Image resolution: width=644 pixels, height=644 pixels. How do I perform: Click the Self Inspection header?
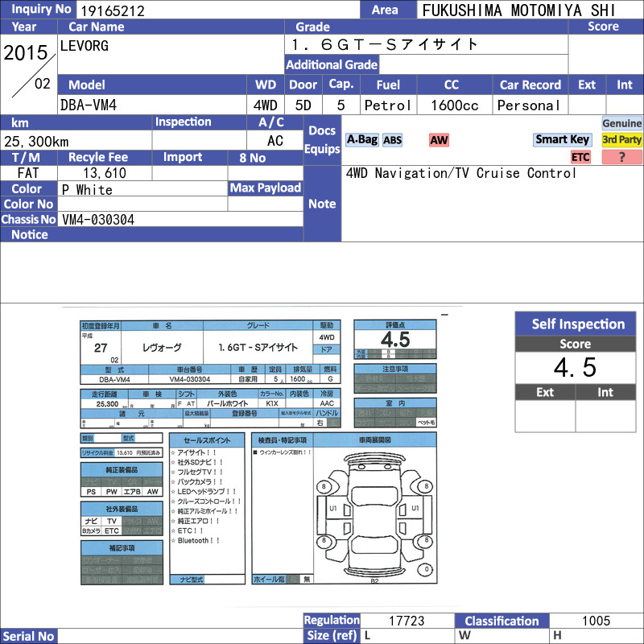576,324
